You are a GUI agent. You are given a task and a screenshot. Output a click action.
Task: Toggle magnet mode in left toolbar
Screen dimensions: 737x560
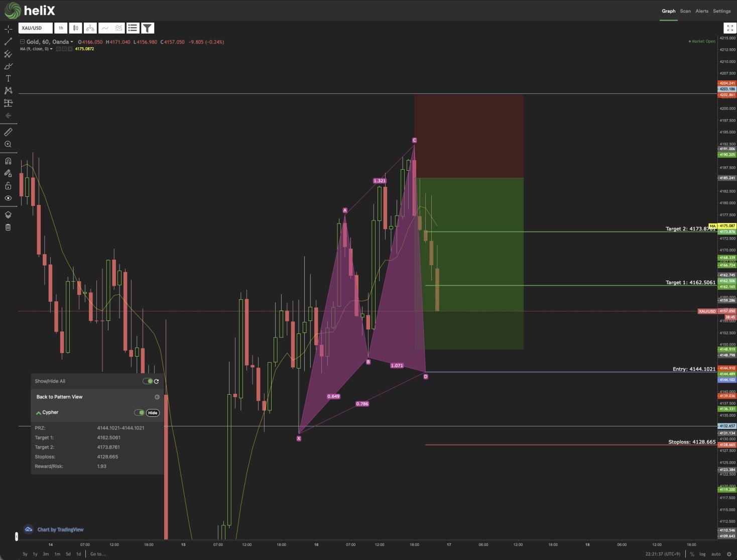8,161
